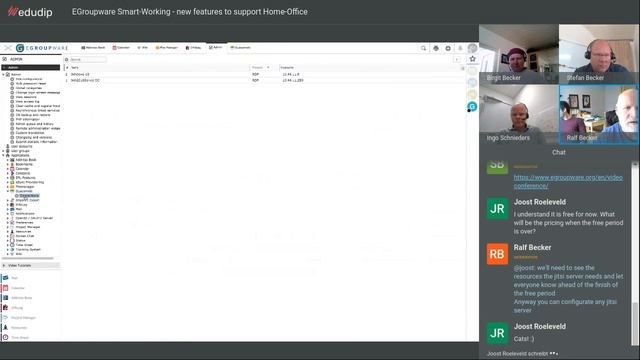
Task: Open egroupware.org video conference link in chat
Action: point(568,182)
